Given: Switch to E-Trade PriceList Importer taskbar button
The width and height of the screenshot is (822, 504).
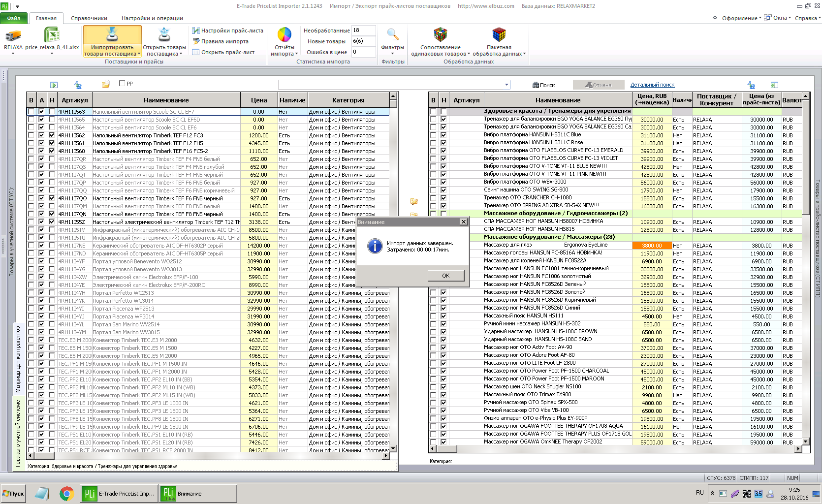Looking at the screenshot, I should click(119, 494).
